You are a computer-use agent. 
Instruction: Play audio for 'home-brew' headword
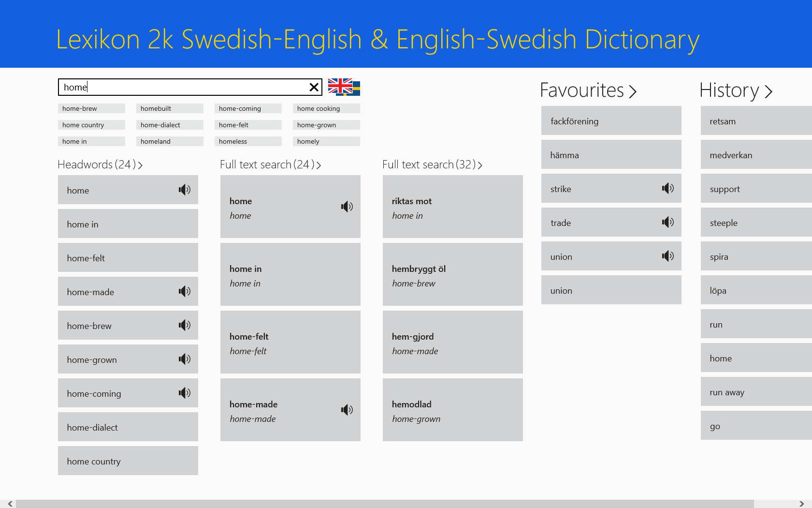coord(184,325)
